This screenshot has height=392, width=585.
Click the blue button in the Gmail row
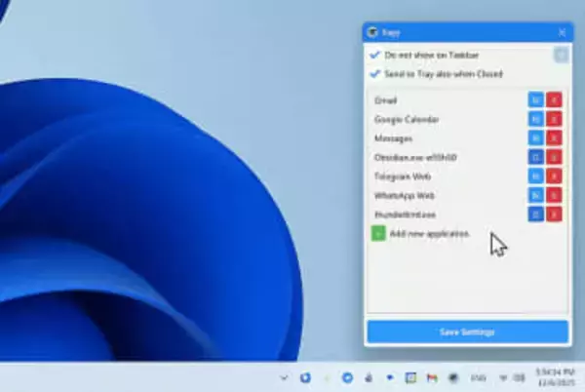coord(535,100)
